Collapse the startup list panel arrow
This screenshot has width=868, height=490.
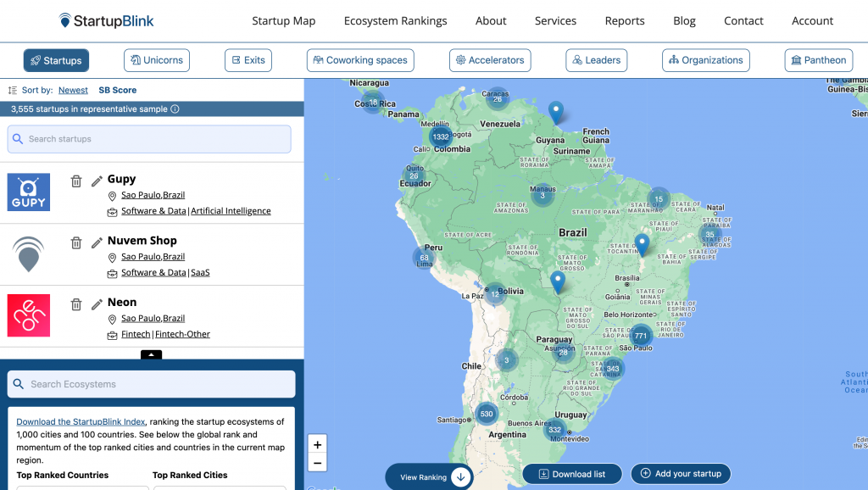click(151, 355)
